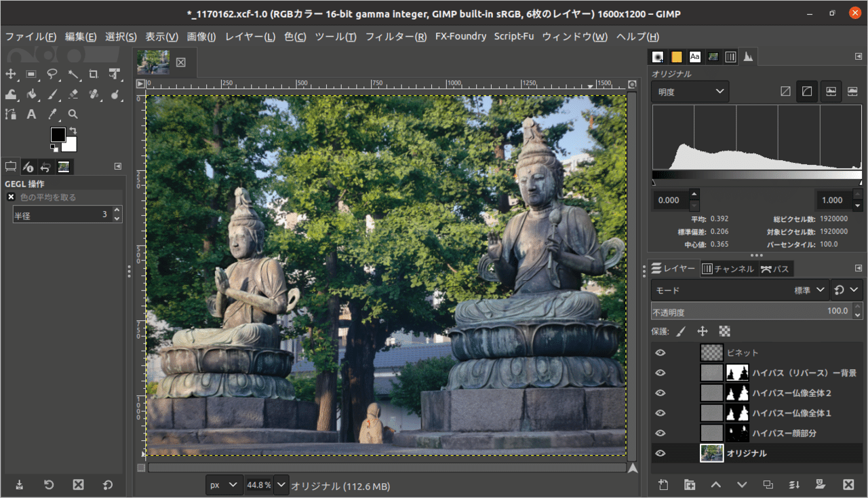This screenshot has width=868, height=498.
Task: Toggle lock position and size
Action: click(x=703, y=331)
